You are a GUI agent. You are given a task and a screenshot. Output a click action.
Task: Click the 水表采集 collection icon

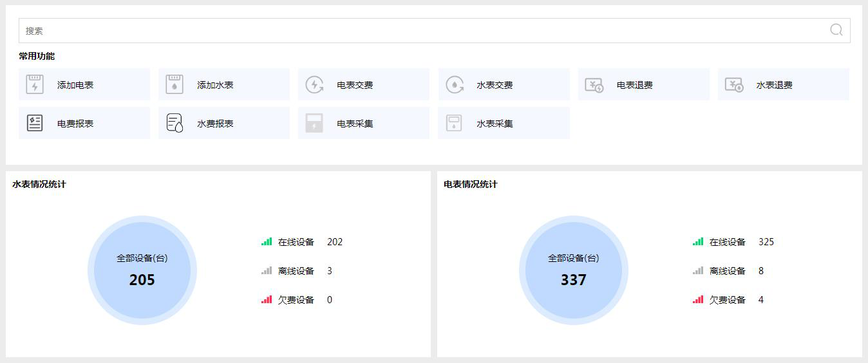point(455,123)
